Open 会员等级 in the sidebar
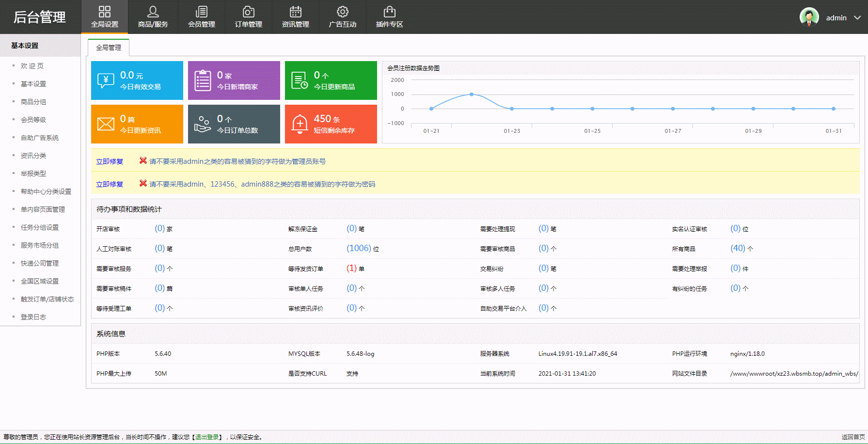868x444 pixels. (33, 120)
